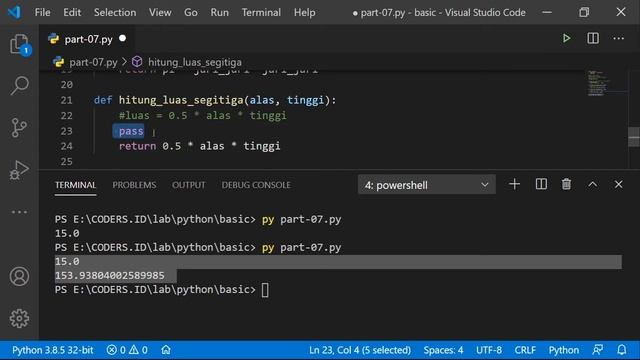This screenshot has width=640, height=360.
Task: Change indentation via Spaces: 4
Action: [443, 350]
